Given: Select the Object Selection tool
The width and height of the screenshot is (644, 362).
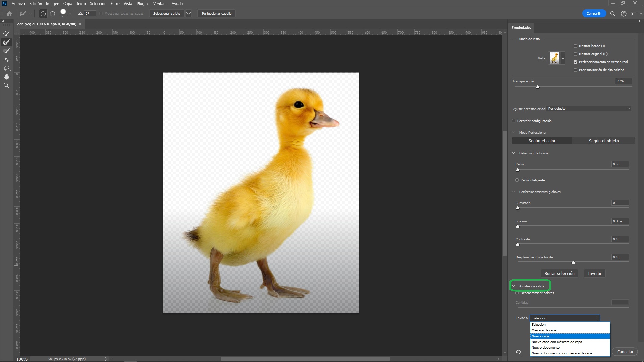Looking at the screenshot, I should pos(6,59).
